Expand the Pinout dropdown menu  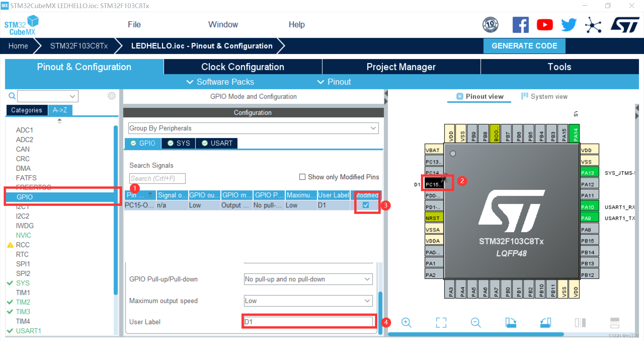tap(334, 82)
